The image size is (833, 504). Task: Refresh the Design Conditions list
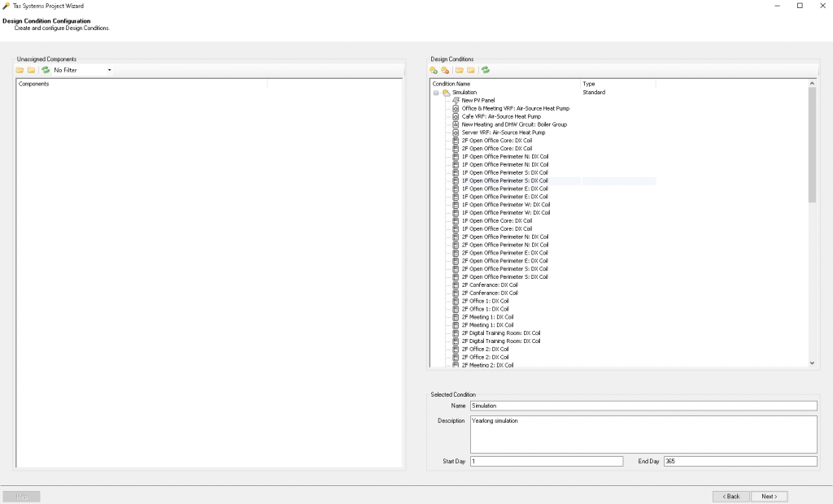486,70
